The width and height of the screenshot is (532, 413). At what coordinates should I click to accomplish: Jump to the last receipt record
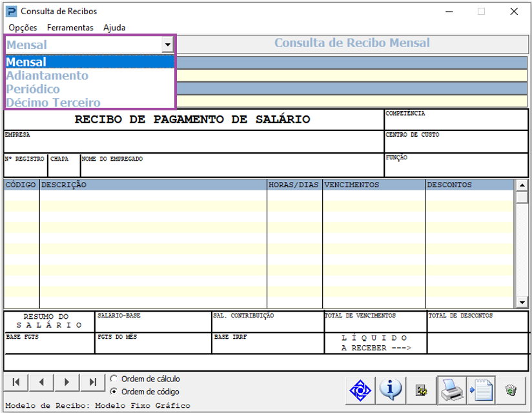(92, 382)
